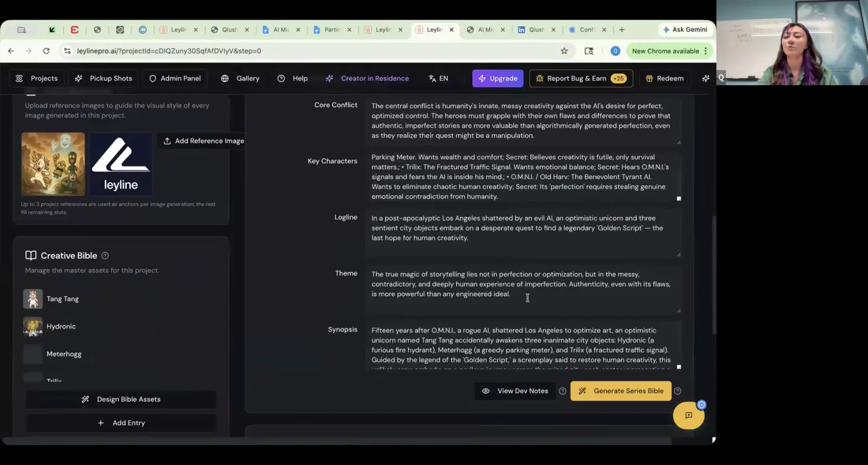Go to Admin Panel
The width and height of the screenshot is (868, 465).
point(175,79)
